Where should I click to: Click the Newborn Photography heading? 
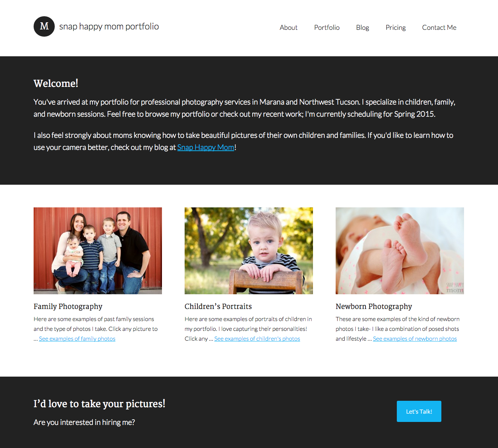374,306
